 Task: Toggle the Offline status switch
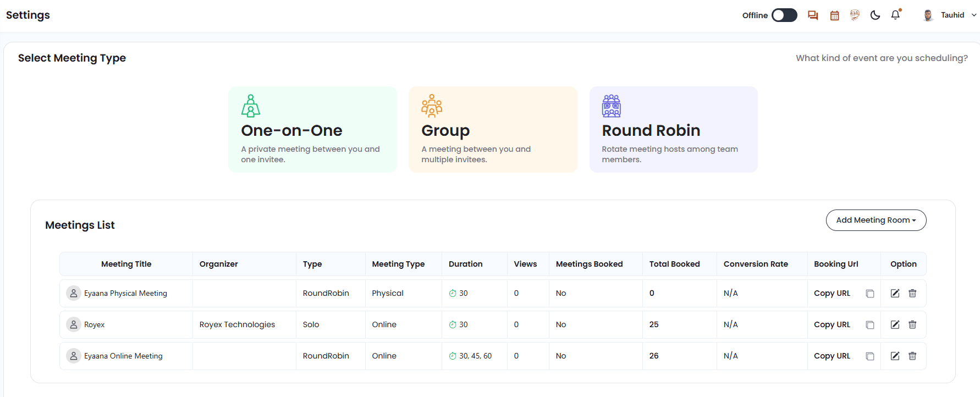[x=784, y=15]
